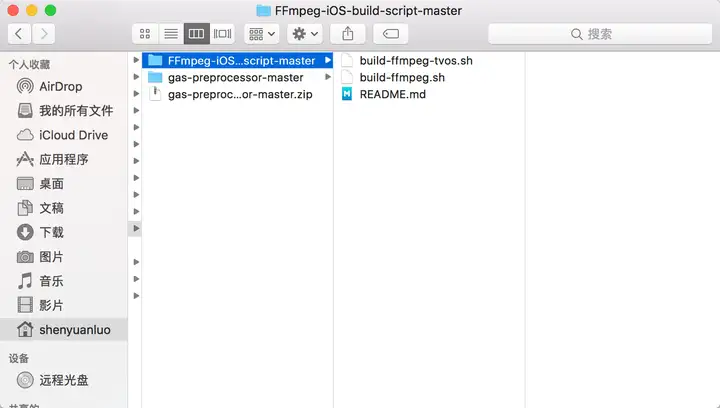Expand arrow of FFmpeg-iOS...script-master folder
Image resolution: width=720 pixels, height=408 pixels.
coord(328,60)
